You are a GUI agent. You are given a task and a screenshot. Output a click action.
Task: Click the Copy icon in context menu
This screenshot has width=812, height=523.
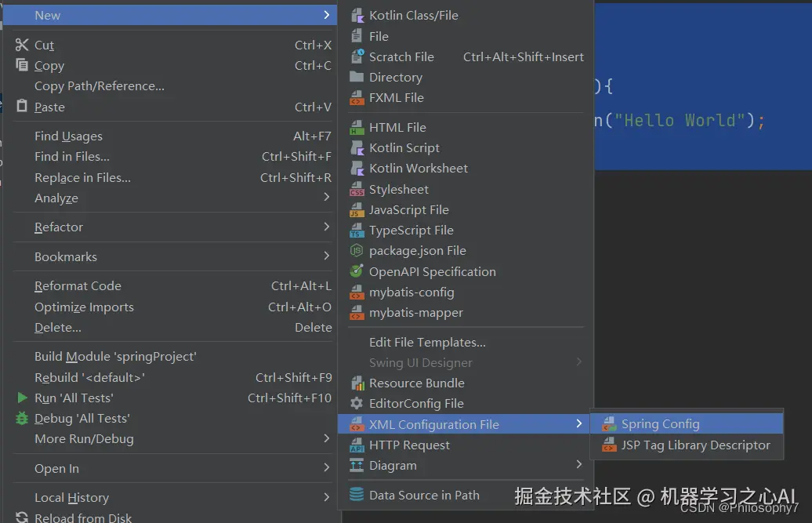click(x=22, y=65)
